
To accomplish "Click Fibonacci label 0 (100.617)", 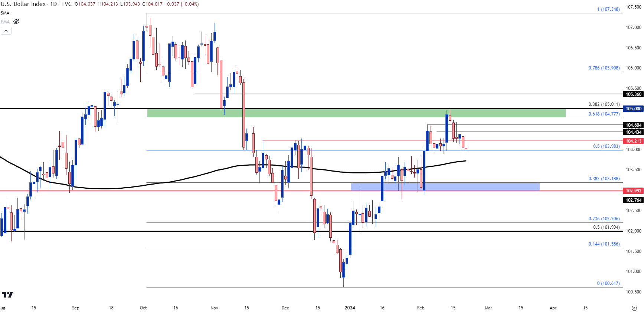I will (608, 283).
